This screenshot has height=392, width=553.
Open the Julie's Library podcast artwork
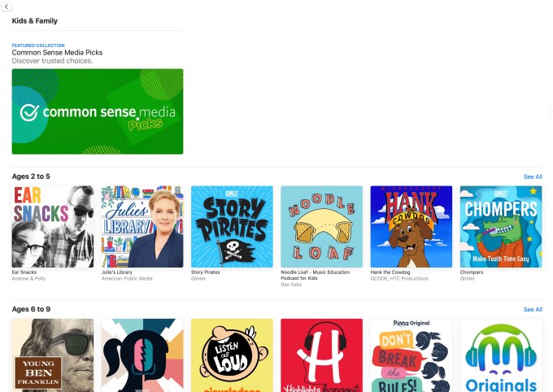tap(142, 227)
